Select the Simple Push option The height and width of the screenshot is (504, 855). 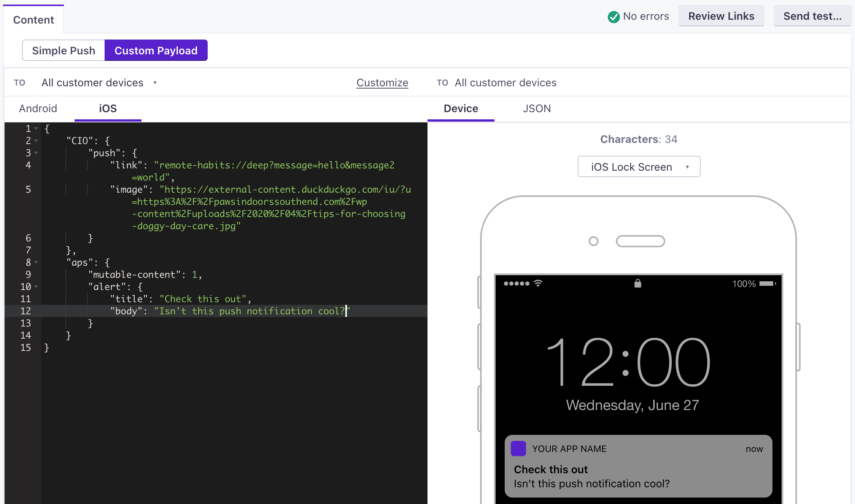[64, 50]
